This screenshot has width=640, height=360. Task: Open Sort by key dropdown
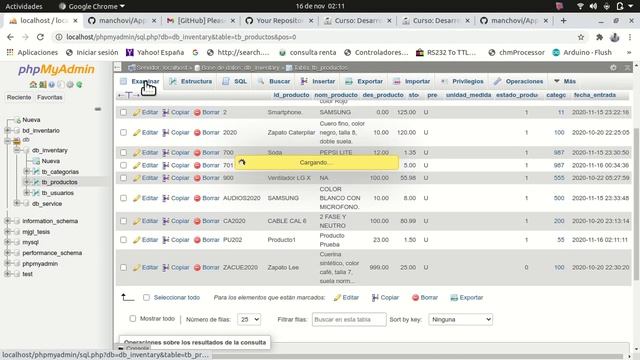[x=460, y=319]
